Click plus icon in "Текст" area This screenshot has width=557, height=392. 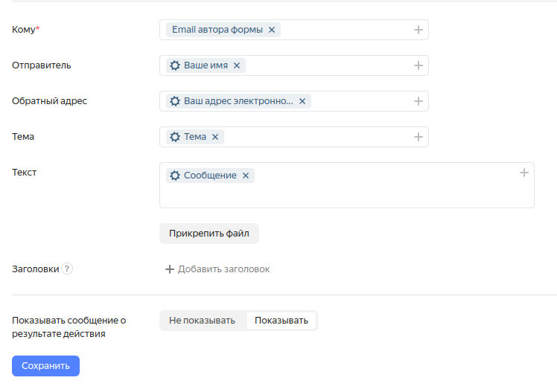click(524, 173)
